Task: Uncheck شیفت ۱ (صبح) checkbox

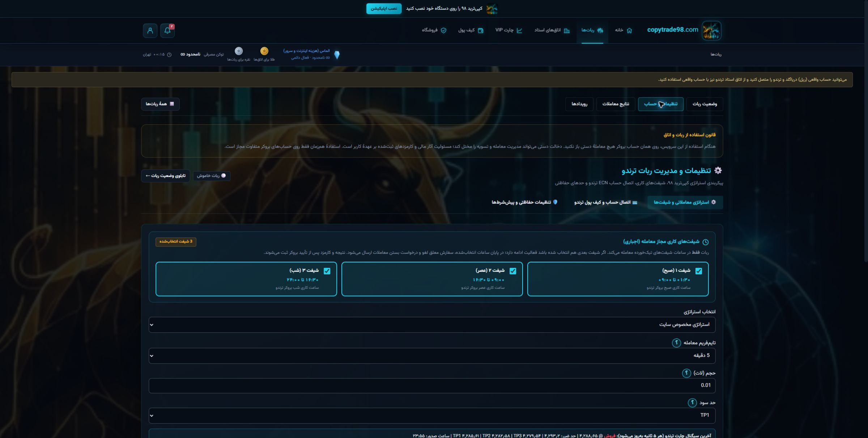Action: (698, 271)
